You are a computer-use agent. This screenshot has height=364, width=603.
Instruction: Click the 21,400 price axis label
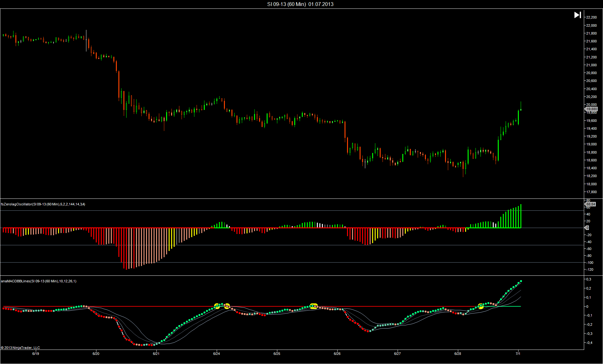tap(591, 49)
